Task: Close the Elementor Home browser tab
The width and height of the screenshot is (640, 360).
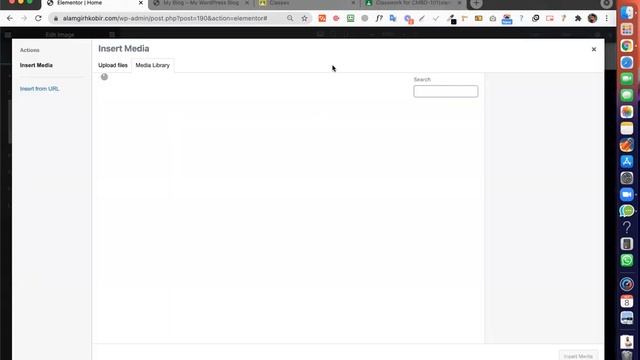Action: (141, 3)
